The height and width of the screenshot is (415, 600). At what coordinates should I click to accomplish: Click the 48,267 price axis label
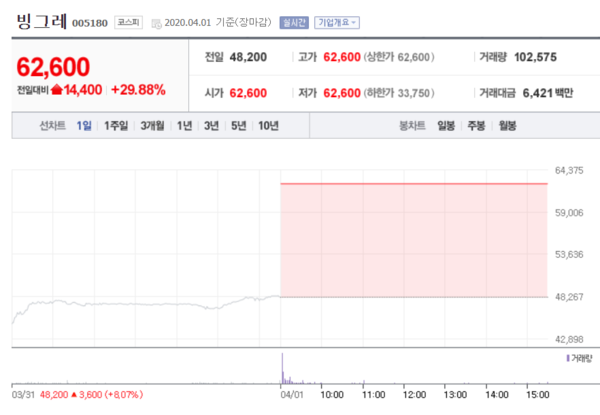point(569,297)
